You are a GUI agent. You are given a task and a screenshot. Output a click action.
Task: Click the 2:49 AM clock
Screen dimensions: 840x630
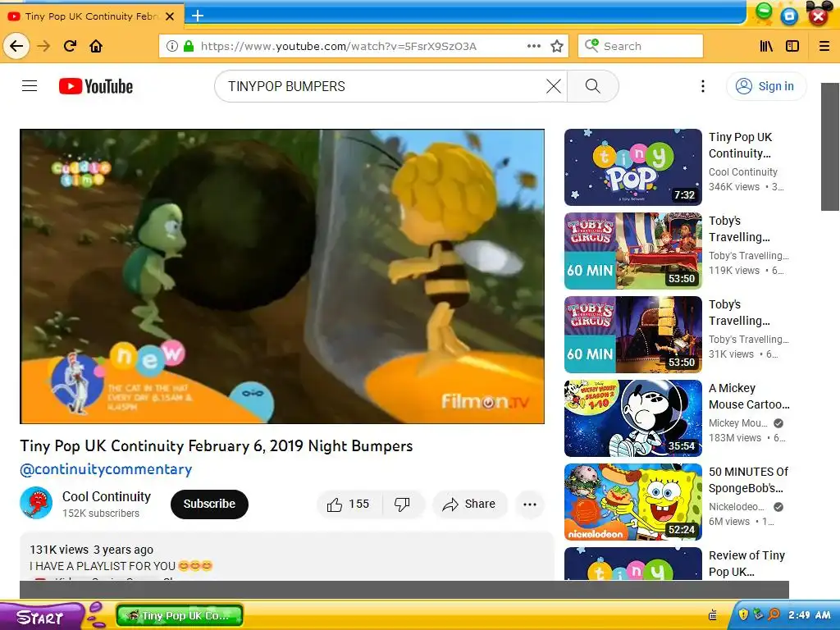click(x=810, y=615)
